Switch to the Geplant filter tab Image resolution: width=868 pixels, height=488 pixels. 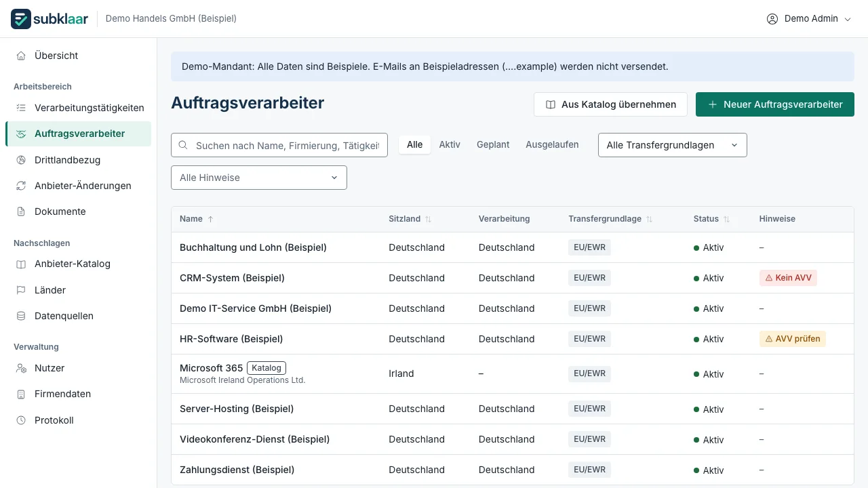click(x=493, y=144)
